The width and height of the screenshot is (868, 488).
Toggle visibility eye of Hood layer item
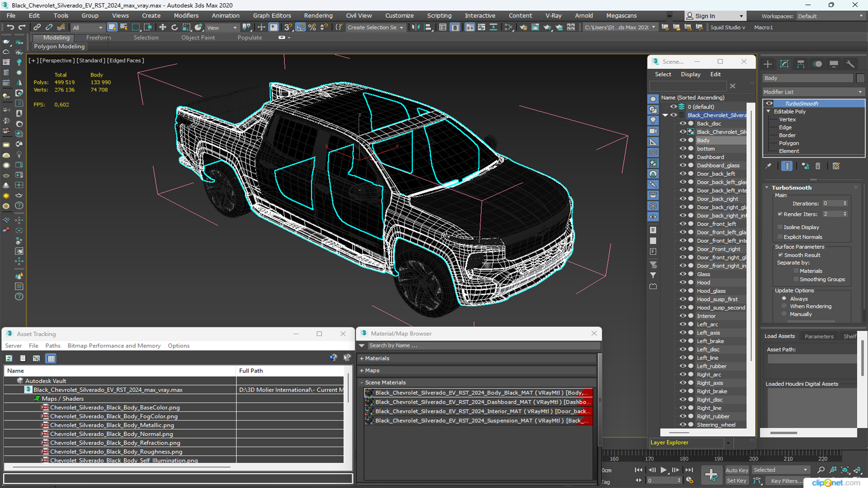pyautogui.click(x=683, y=282)
